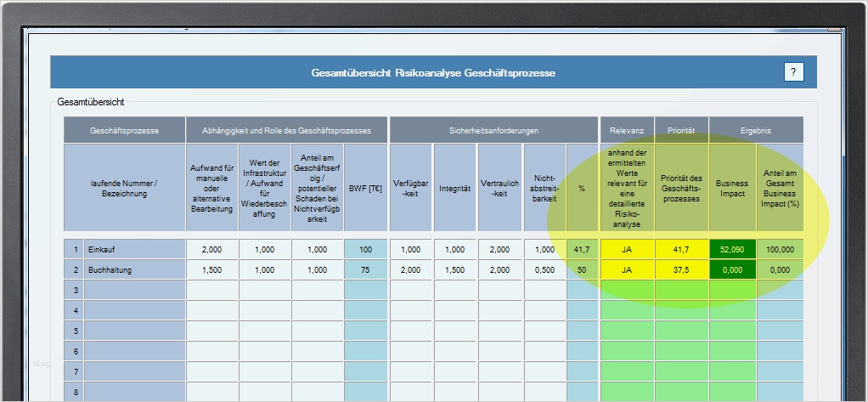Click Einkauf Relevanz JA cell
Viewport: 868px width, 402px height.
point(627,249)
